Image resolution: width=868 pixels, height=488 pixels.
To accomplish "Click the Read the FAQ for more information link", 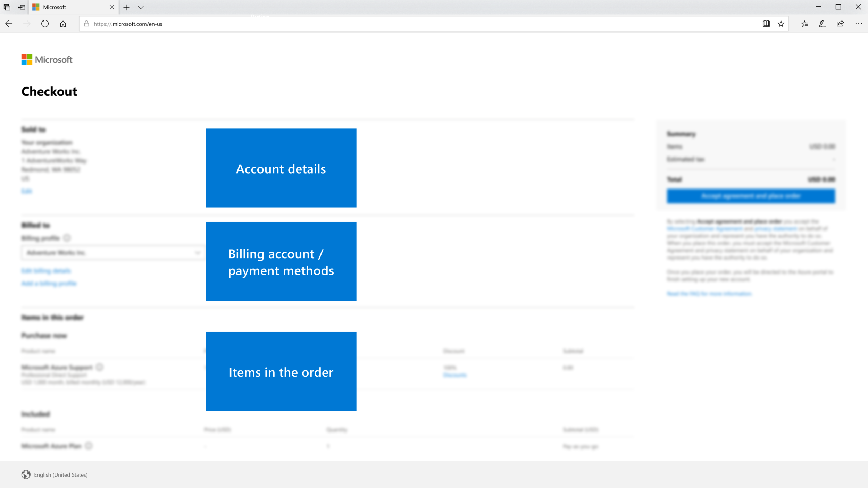I will [x=709, y=294].
